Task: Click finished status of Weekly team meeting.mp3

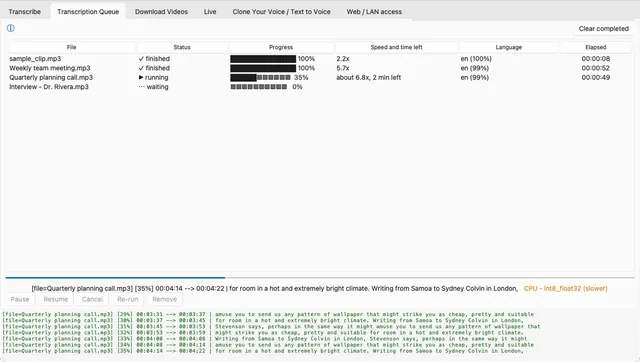Action: (x=154, y=68)
